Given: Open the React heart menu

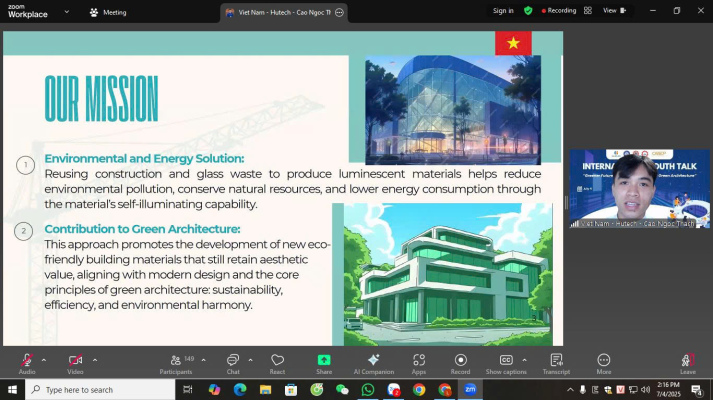Looking at the screenshot, I should pos(277,364).
